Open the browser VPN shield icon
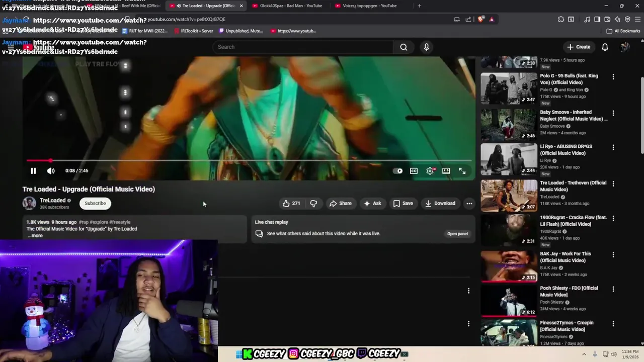This screenshot has width=644, height=362. point(627,19)
